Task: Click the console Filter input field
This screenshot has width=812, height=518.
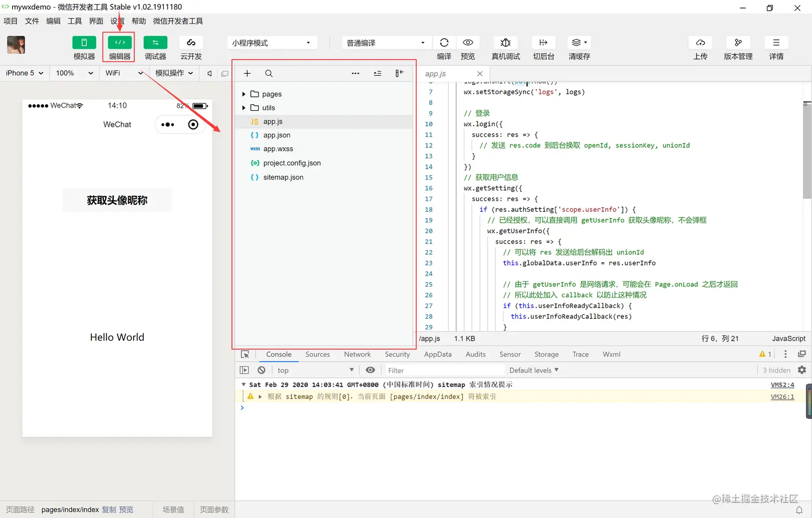Action: (x=444, y=370)
